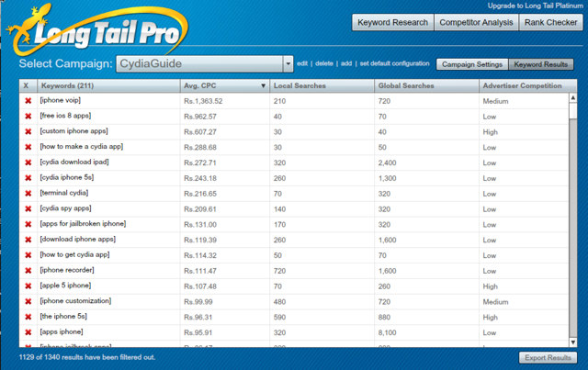Click the edit campaign link
Viewport: 588px width, 370px height.
302,63
